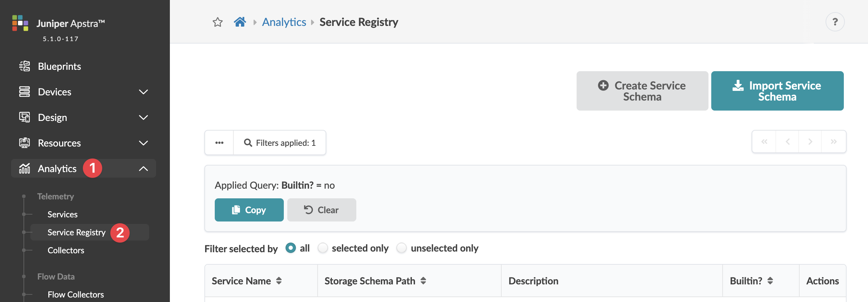
Task: Choose 'selected only' radio option
Action: 323,248
